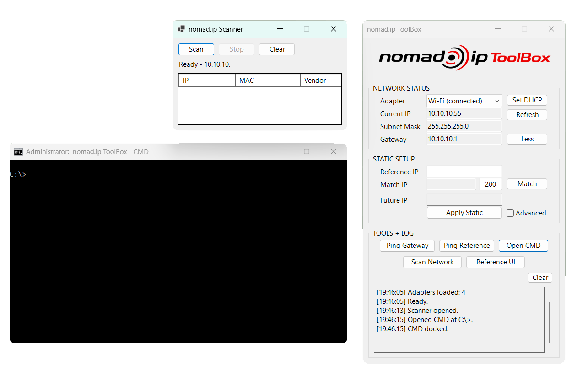Click Scan Network button

tap(432, 262)
